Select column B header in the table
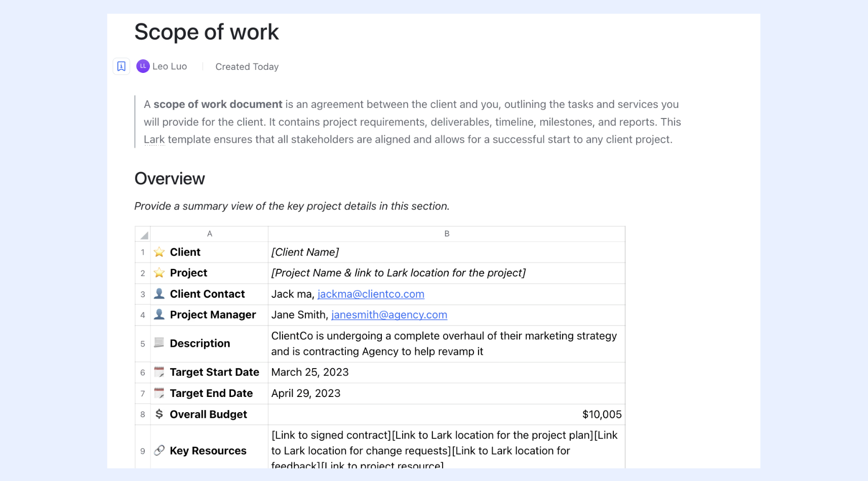The height and width of the screenshot is (481, 868). pos(447,234)
